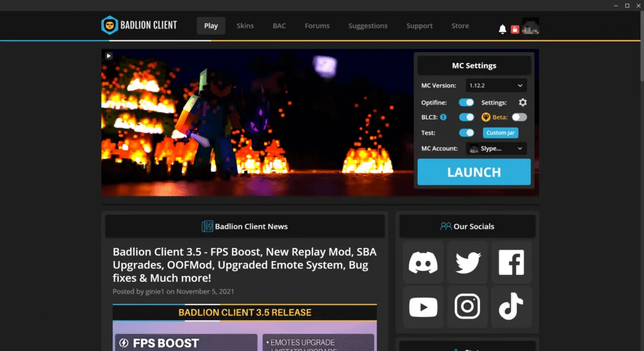Open the Facebook social link
This screenshot has height=351, width=644.
[x=511, y=262]
